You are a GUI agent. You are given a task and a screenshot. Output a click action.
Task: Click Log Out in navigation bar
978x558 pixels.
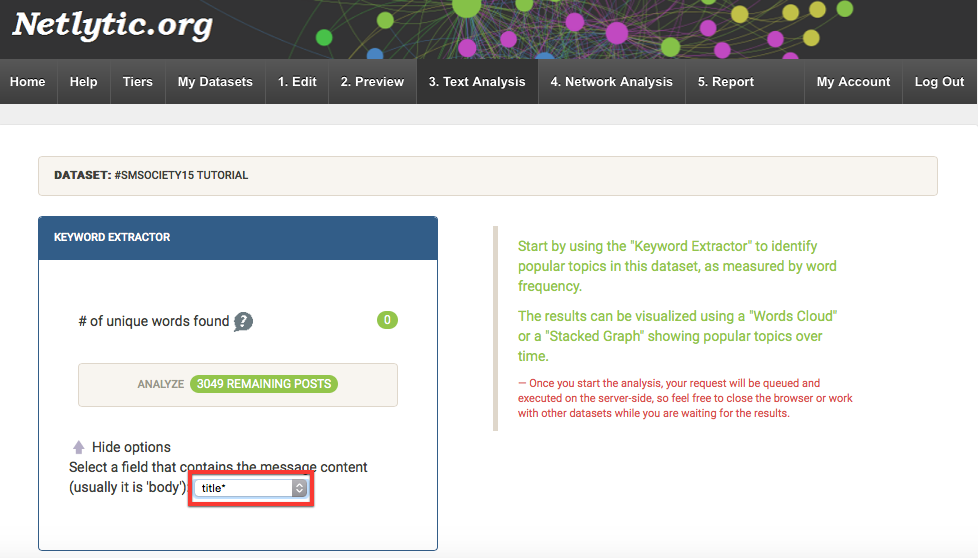pos(939,82)
